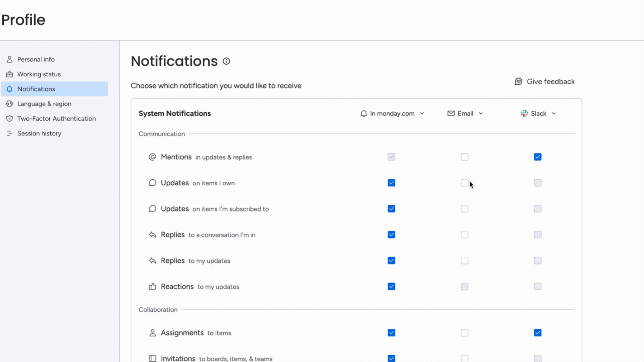This screenshot has width=644, height=362.
Task: Click the Two-Factor Authentication shield icon
Action: pyautogui.click(x=9, y=118)
